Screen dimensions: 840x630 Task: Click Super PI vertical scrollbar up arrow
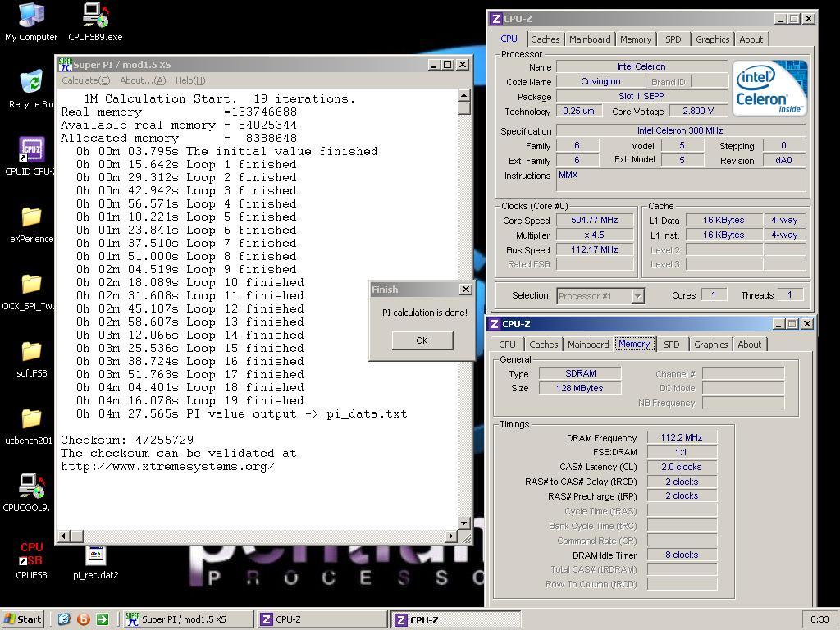(464, 95)
